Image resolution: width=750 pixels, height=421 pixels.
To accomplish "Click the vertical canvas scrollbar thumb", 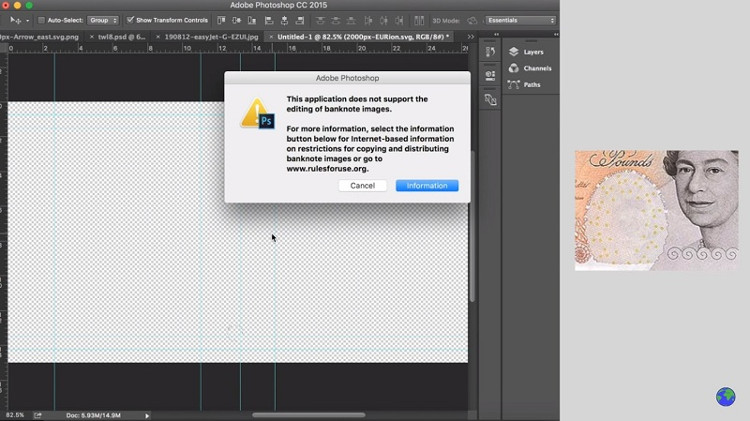I will coord(473,226).
